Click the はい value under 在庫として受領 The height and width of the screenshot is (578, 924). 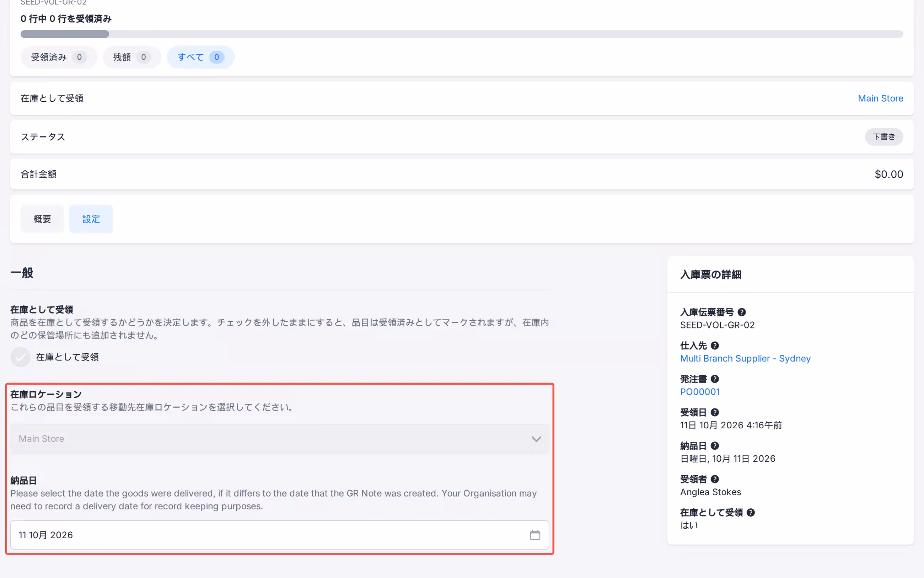pos(689,525)
